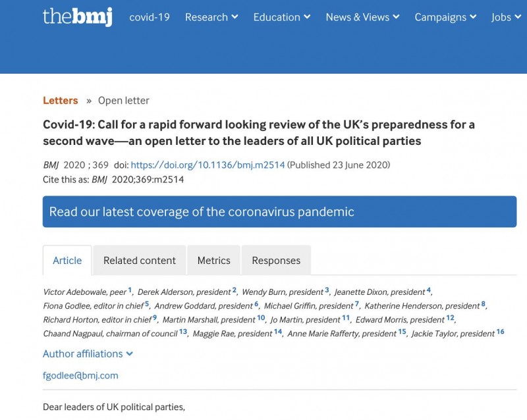Viewport: 527px width, 420px height.
Task: Open the Metrics tab
Action: (x=214, y=261)
